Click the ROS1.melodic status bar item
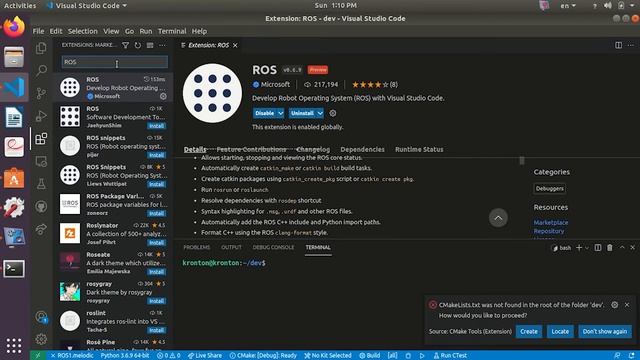Screen dimensions: 640x360 click(x=72, y=356)
